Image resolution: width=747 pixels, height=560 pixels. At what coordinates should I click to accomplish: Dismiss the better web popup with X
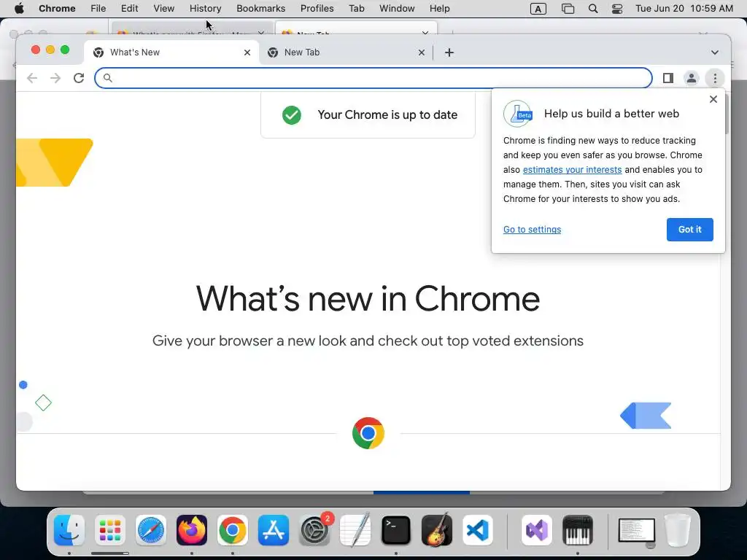pyautogui.click(x=713, y=99)
